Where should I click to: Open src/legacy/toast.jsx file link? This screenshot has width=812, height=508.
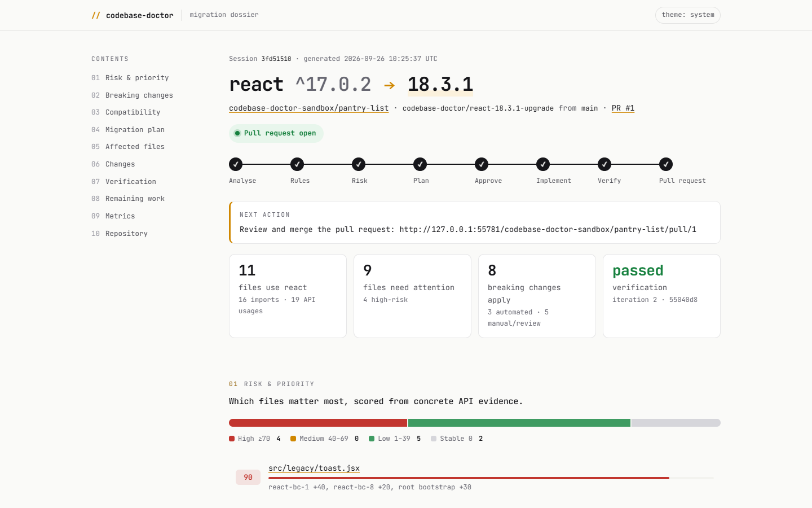(x=314, y=468)
